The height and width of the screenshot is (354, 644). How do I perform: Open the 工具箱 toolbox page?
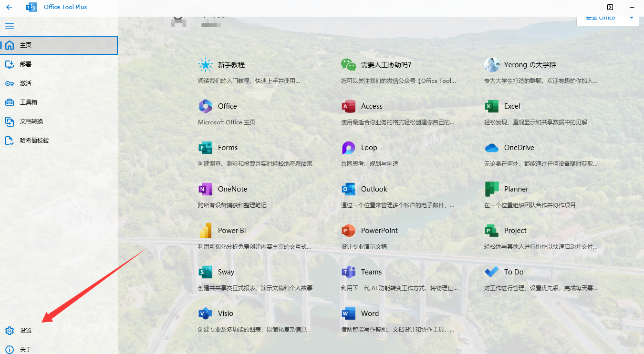(x=59, y=102)
